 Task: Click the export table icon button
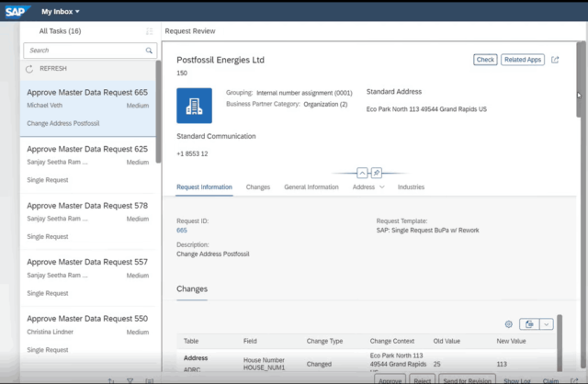[x=529, y=324]
